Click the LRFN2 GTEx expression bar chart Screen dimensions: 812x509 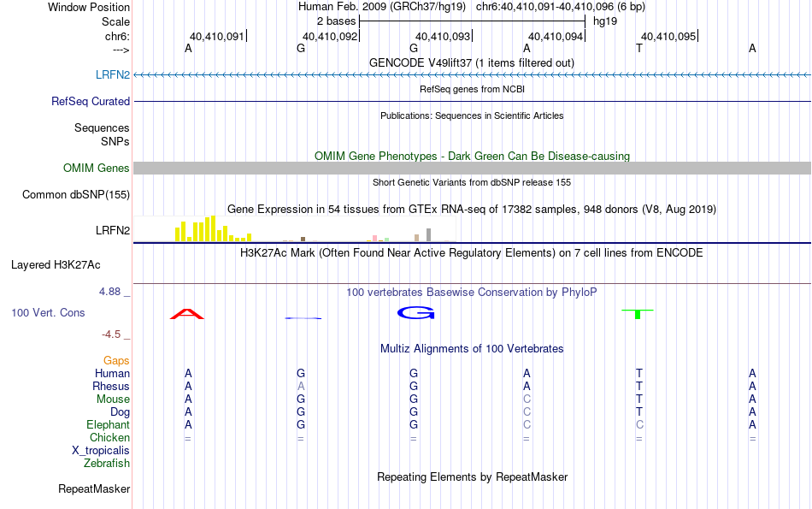[x=294, y=228]
